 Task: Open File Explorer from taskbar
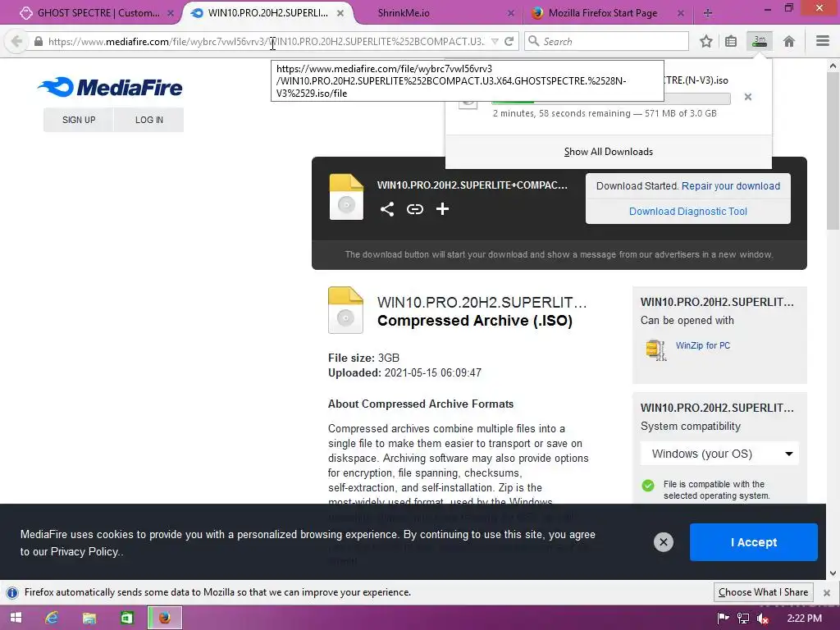89,618
